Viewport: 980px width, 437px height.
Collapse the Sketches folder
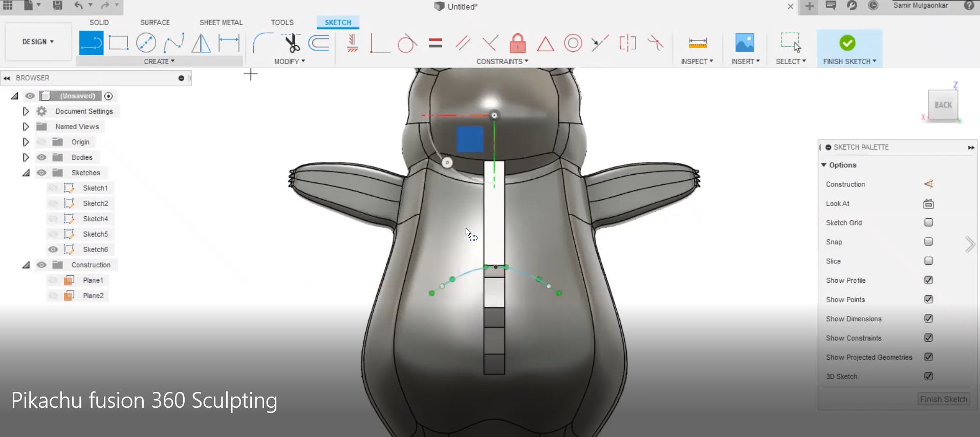[26, 173]
